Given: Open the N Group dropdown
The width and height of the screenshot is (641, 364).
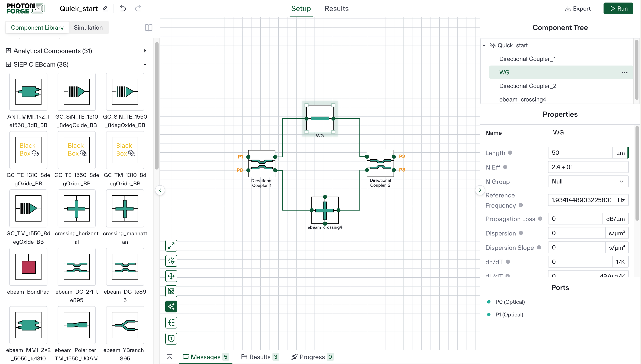Looking at the screenshot, I should coord(588,182).
